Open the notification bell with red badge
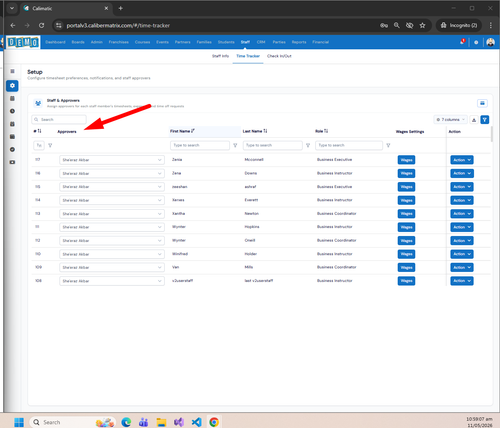 462,42
